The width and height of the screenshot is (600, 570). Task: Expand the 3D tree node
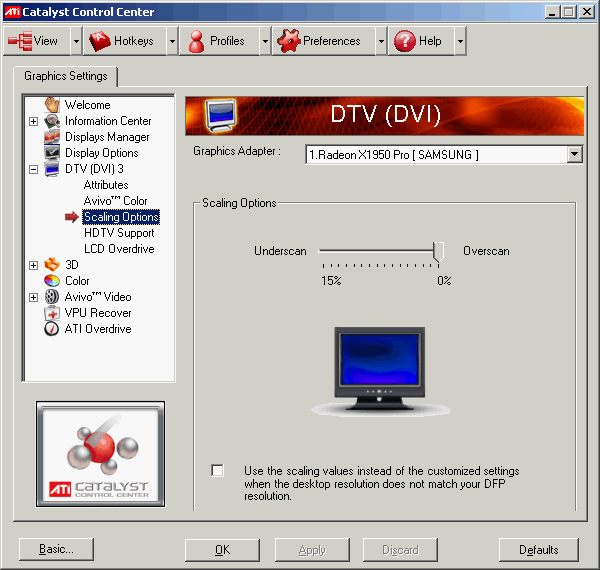(34, 265)
